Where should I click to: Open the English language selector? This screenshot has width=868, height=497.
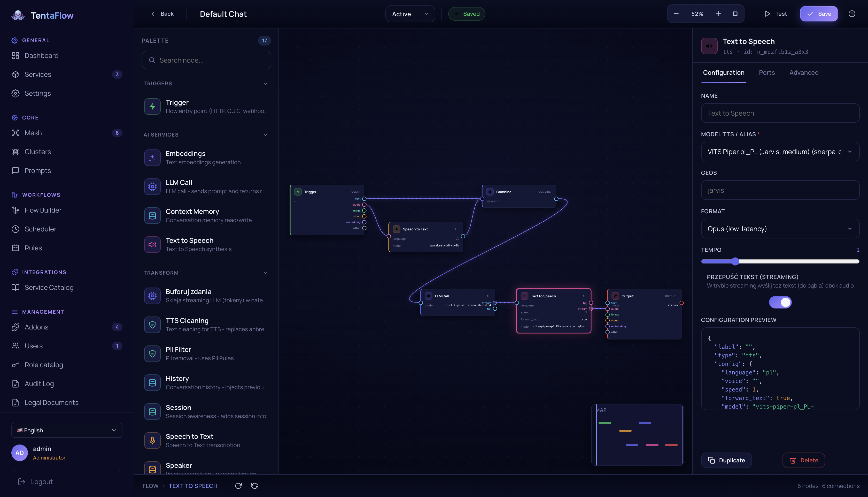point(67,430)
